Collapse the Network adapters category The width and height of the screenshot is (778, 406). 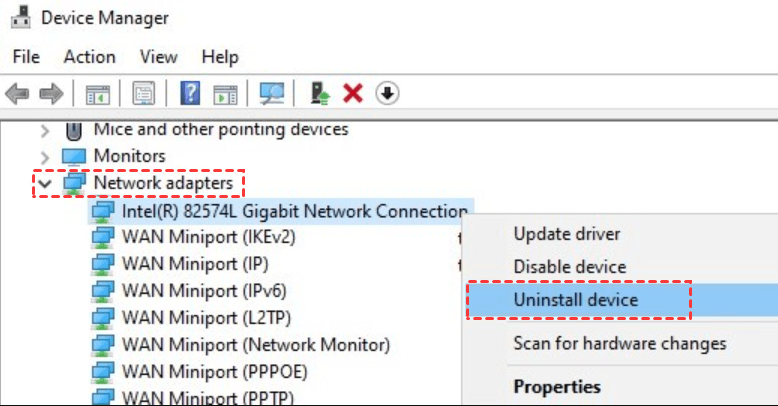tap(45, 184)
